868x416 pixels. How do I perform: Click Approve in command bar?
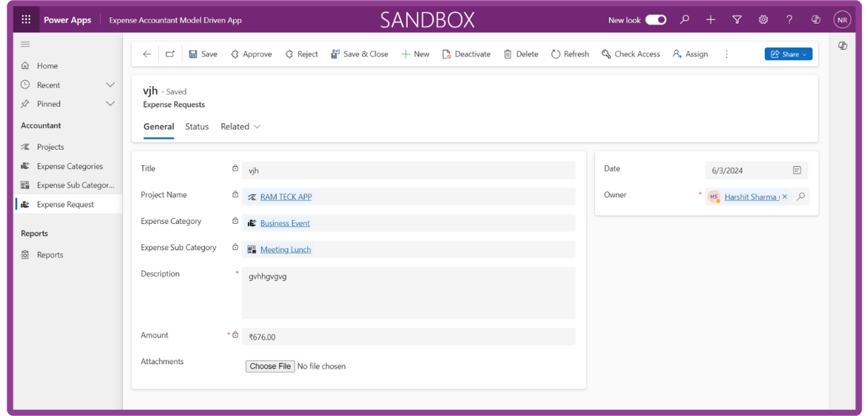pos(251,54)
